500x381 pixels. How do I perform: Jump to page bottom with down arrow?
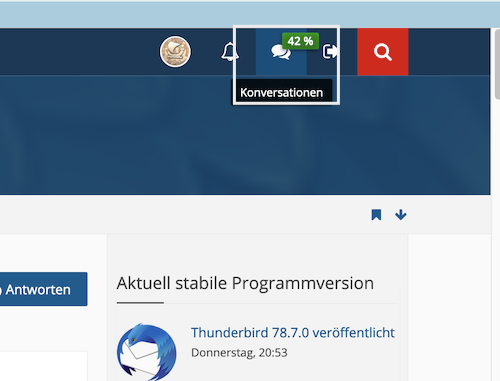(x=401, y=215)
